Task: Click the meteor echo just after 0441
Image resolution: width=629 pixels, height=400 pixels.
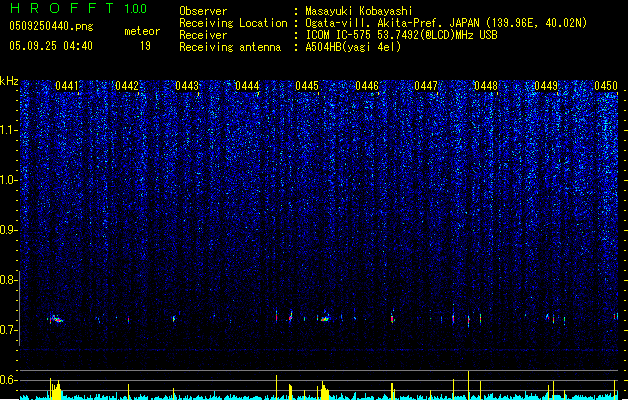Action: coord(56,319)
